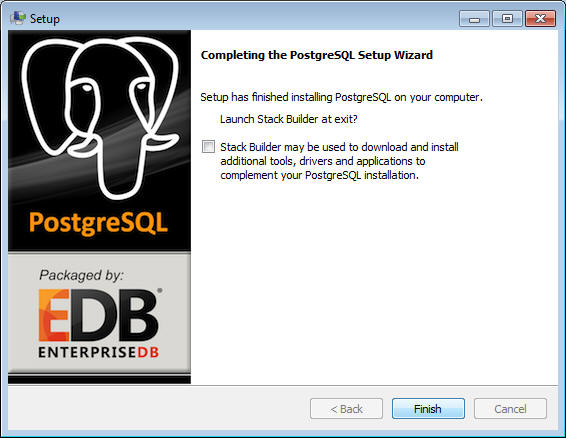The height and width of the screenshot is (438, 566).
Task: Minimize the Setup window
Action: tap(474, 18)
